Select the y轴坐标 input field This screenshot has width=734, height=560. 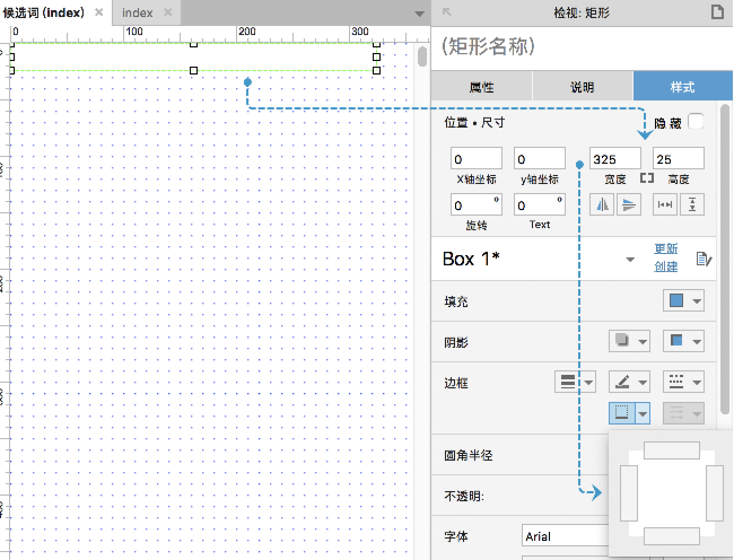(x=539, y=159)
